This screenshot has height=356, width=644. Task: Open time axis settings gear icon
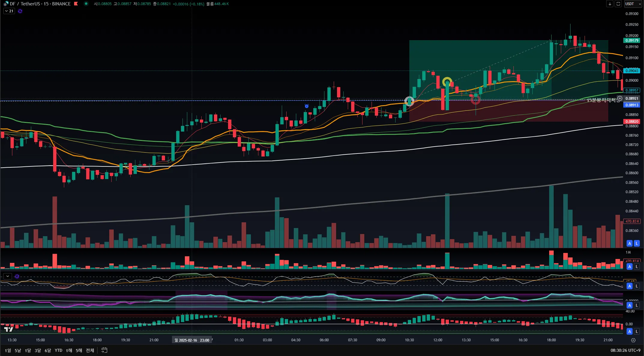(633, 340)
